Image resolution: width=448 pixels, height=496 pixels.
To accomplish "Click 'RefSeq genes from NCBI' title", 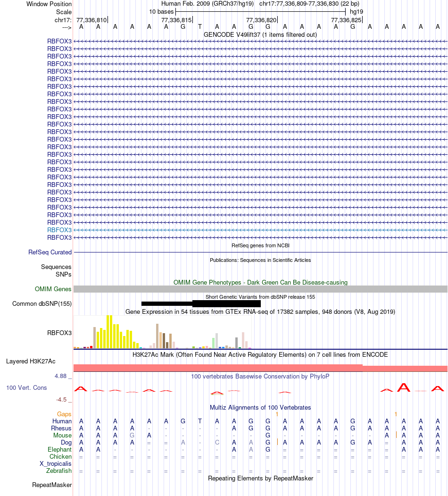I will click(260, 245).
